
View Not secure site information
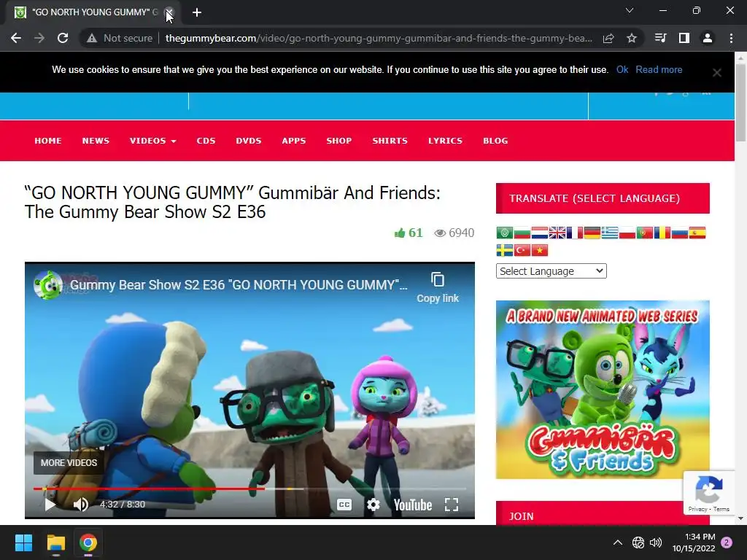pos(119,38)
